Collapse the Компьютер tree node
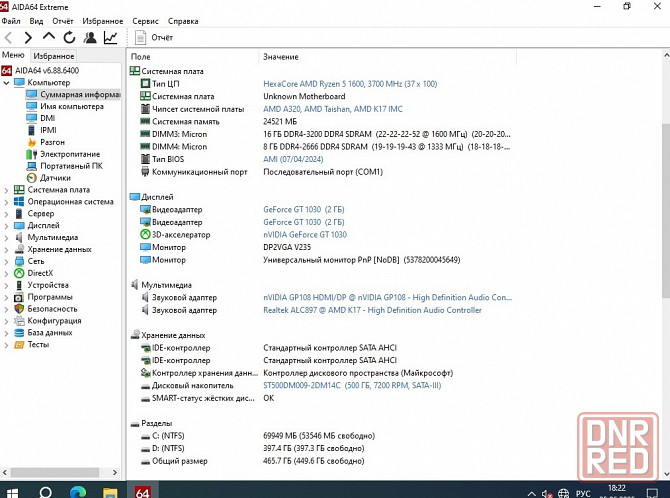Screen dimensions: 670x498 point(6,83)
